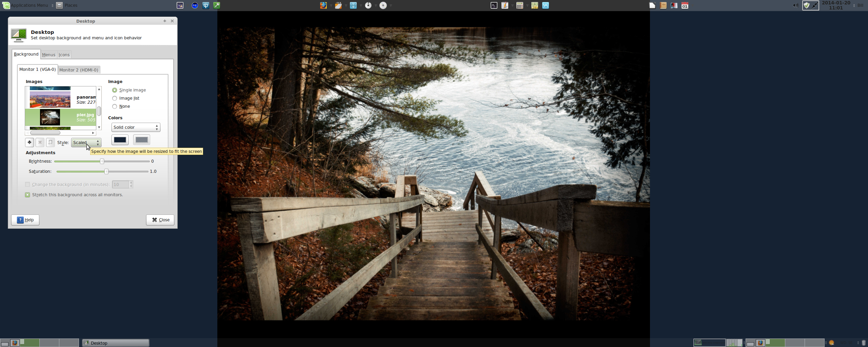The image size is (868, 347).
Task: Open the calendar icon showing 01
Action: point(685,5)
